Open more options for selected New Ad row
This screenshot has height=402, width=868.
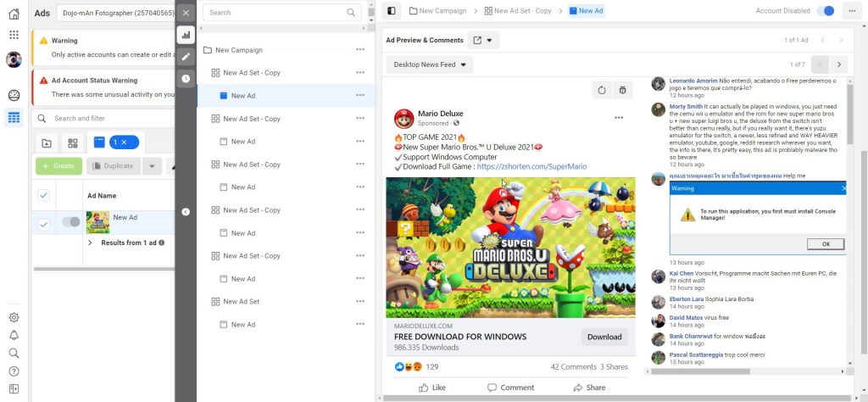[360, 95]
